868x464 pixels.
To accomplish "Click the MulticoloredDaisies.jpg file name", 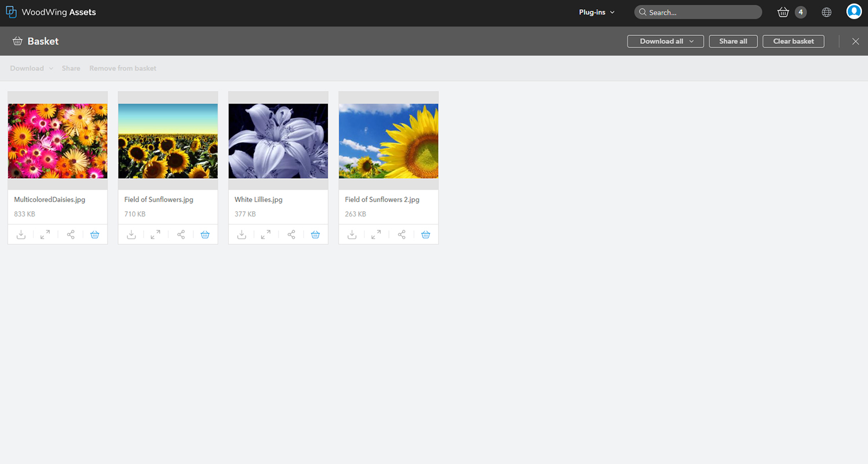I will 50,200.
